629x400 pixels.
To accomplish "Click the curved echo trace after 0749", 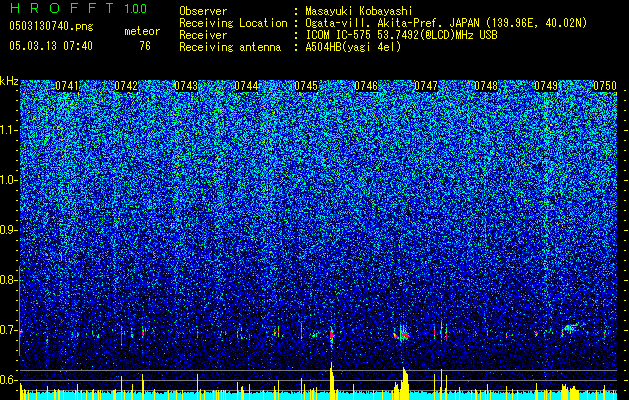I will coord(570,328).
